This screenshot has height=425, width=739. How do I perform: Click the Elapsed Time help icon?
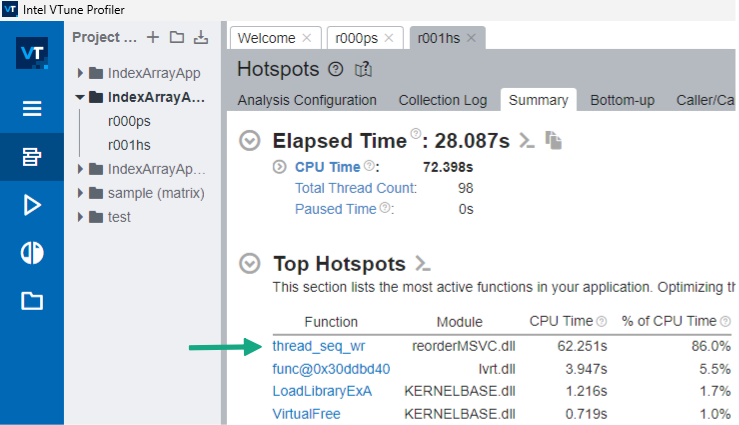pyautogui.click(x=416, y=133)
